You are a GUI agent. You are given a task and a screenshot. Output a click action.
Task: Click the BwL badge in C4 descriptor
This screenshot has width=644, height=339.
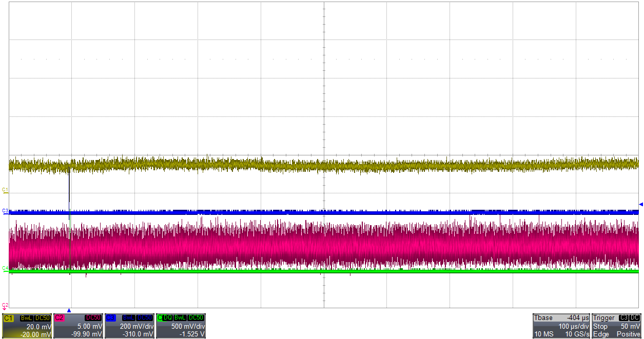click(180, 318)
